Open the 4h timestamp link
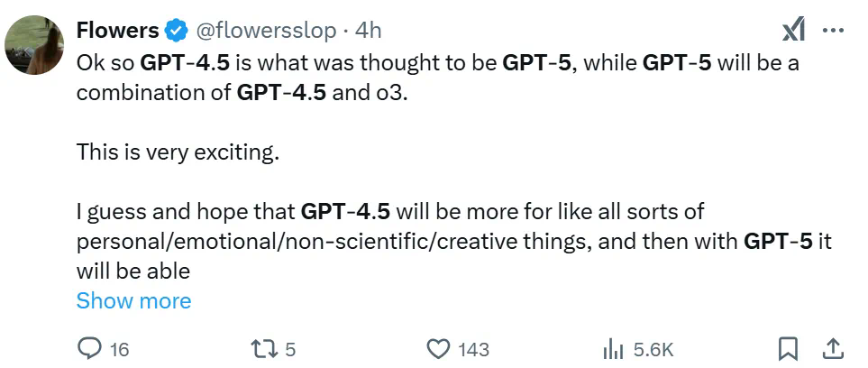The image size is (868, 368). [369, 31]
